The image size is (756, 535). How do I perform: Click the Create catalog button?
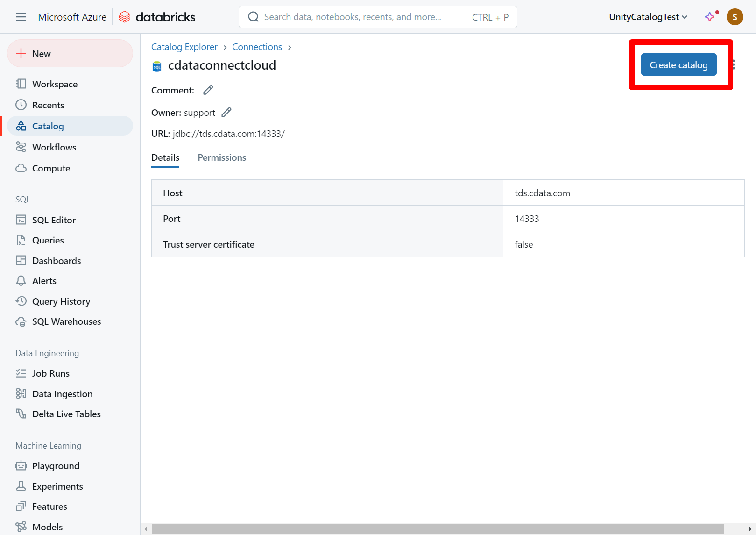pos(678,64)
